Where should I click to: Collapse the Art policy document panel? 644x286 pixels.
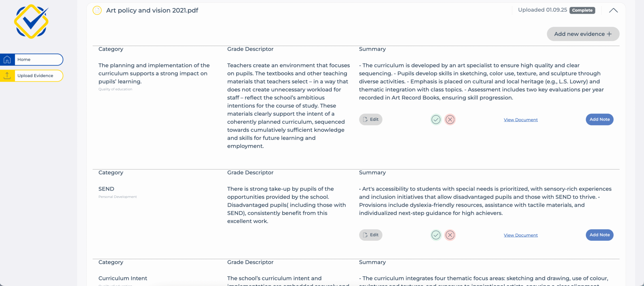tap(613, 11)
